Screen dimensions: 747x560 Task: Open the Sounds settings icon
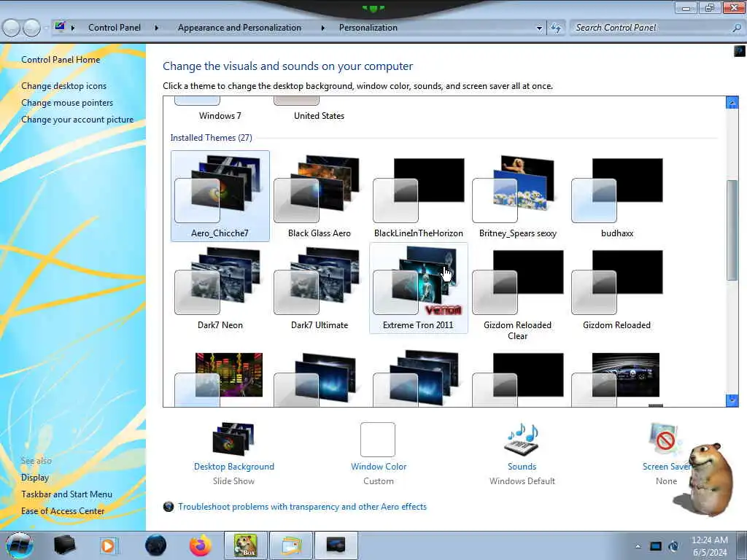coord(522,439)
